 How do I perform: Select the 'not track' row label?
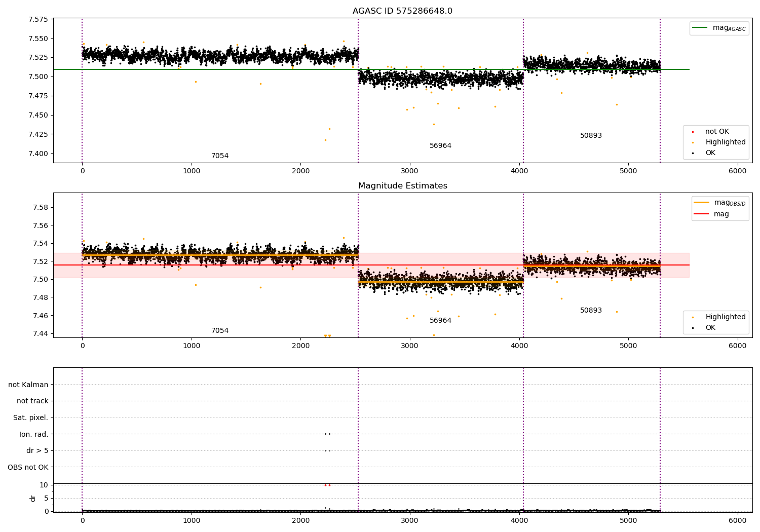[x=32, y=401]
